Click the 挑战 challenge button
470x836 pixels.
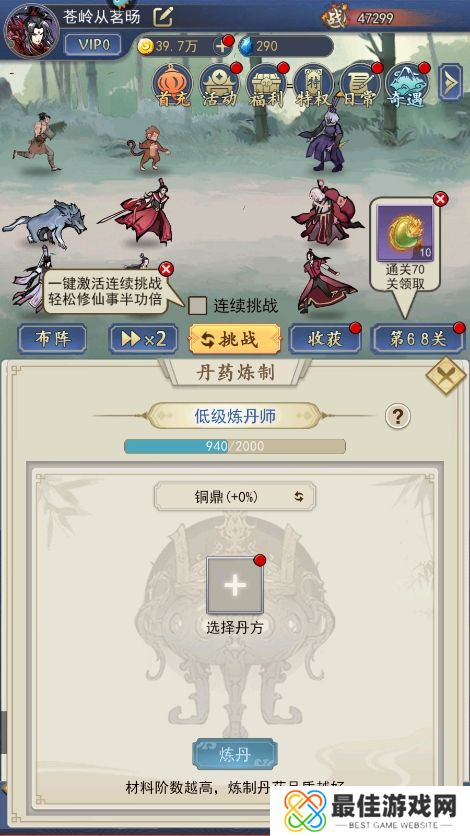(235, 339)
